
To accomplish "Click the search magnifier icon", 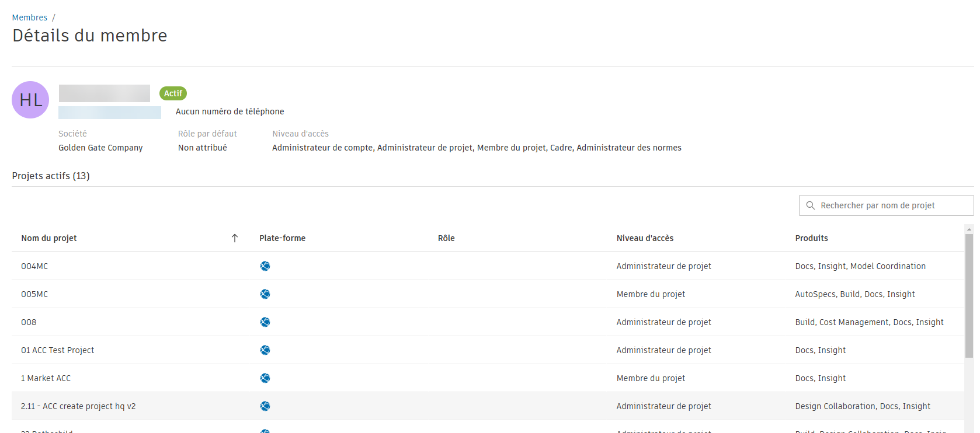I will (811, 205).
